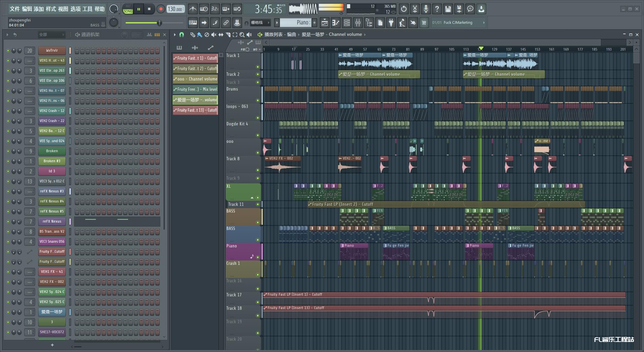Open the Piano pattern selector dropdown
The width and height of the screenshot is (644, 352).
click(296, 22)
